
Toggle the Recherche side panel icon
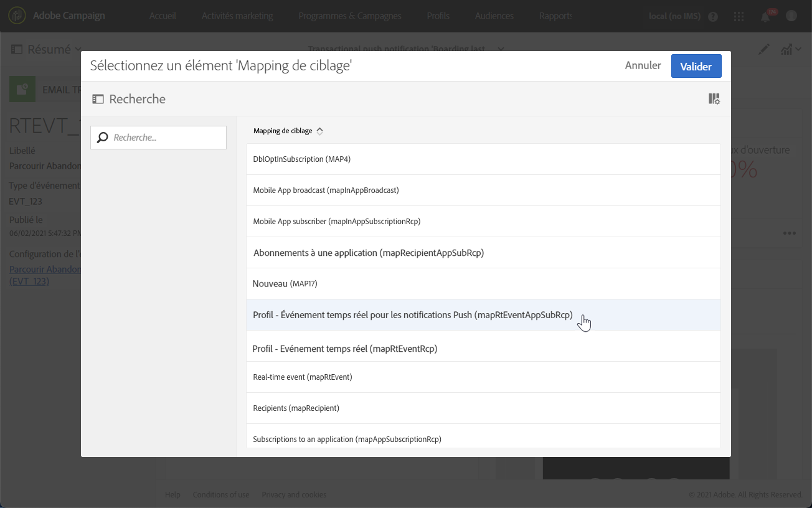[97, 99]
